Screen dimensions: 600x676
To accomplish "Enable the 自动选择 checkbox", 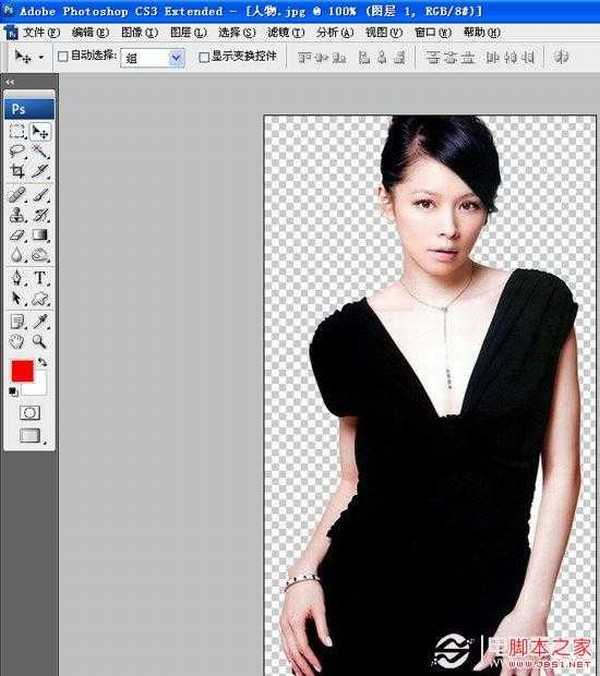I will (63, 57).
